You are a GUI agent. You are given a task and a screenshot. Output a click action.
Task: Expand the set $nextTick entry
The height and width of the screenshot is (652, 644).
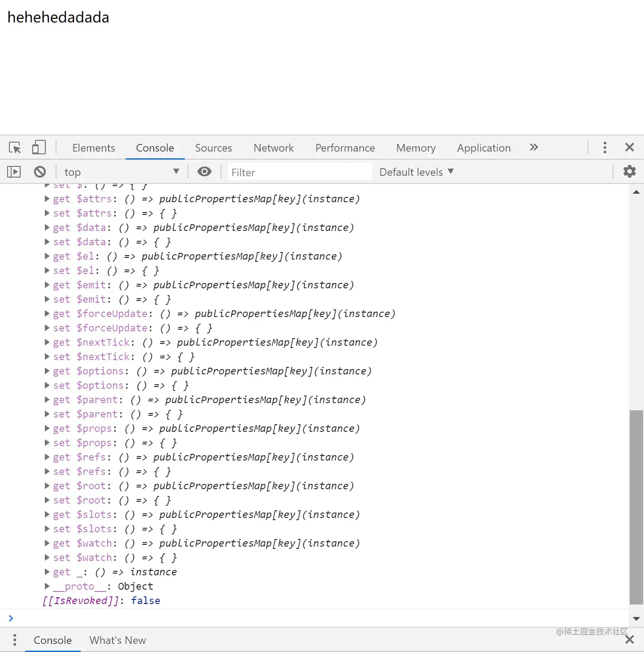[x=47, y=356]
